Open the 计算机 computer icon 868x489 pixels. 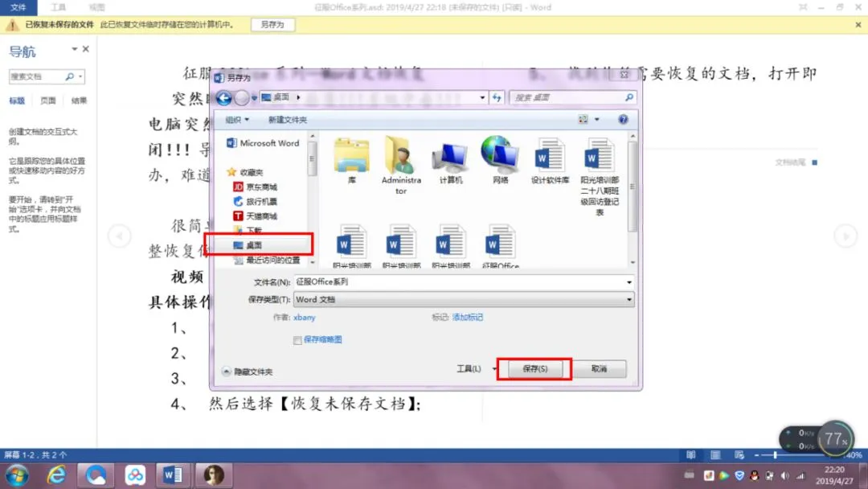tap(451, 161)
